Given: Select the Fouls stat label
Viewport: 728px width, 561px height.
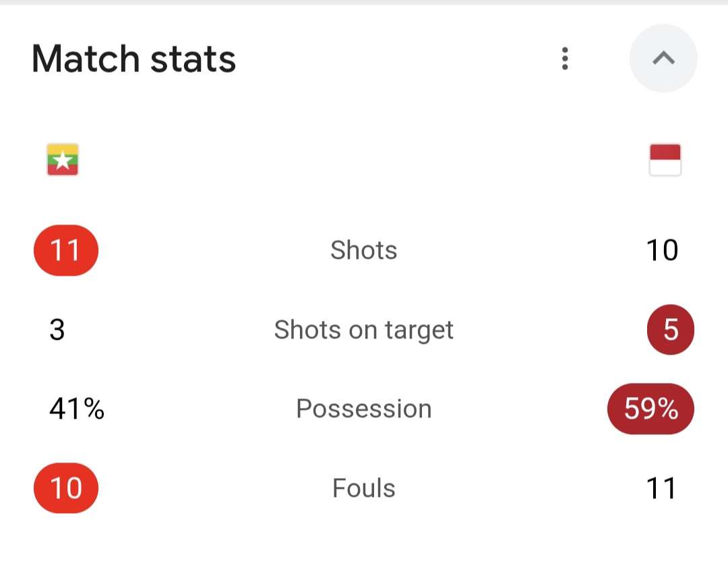Looking at the screenshot, I should 363,488.
